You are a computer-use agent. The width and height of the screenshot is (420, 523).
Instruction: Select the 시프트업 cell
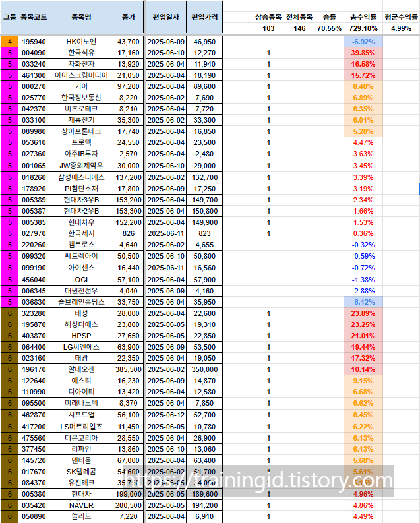click(81, 415)
